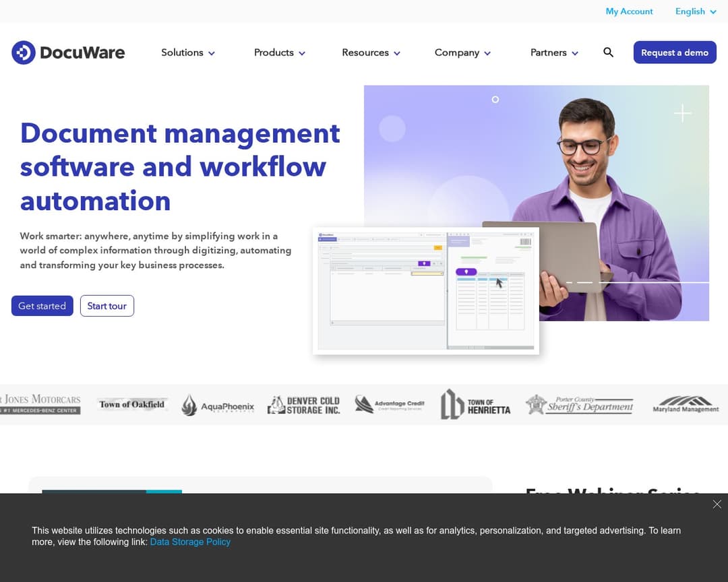Expand the Solutions chevron
Image resolution: width=728 pixels, height=582 pixels.
click(x=212, y=53)
